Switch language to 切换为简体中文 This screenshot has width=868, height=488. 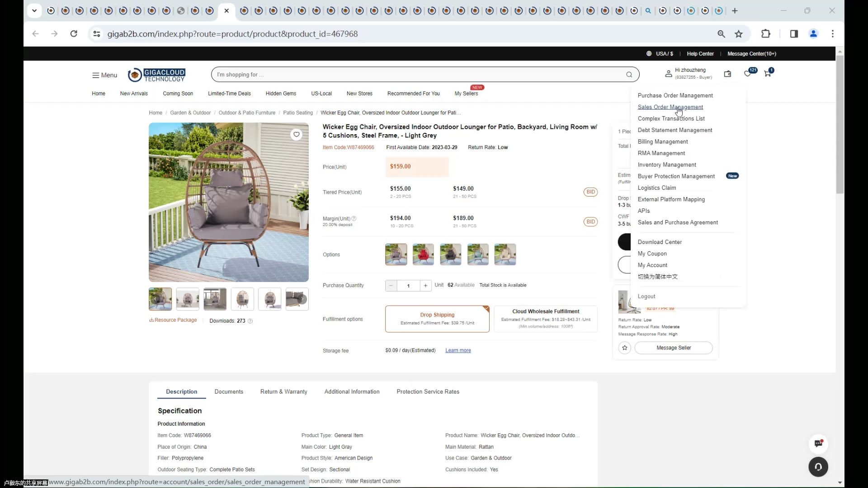(x=657, y=277)
